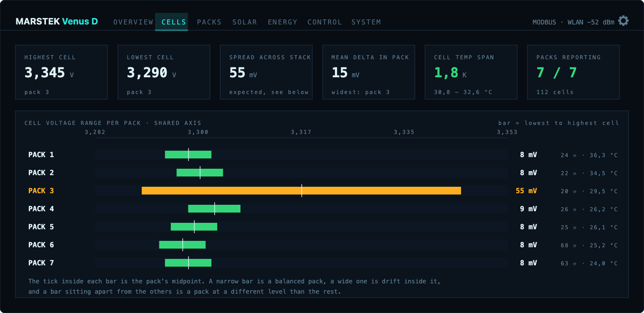
Task: Click the 34,5 °C reading on Pack 2
Action: (x=604, y=173)
